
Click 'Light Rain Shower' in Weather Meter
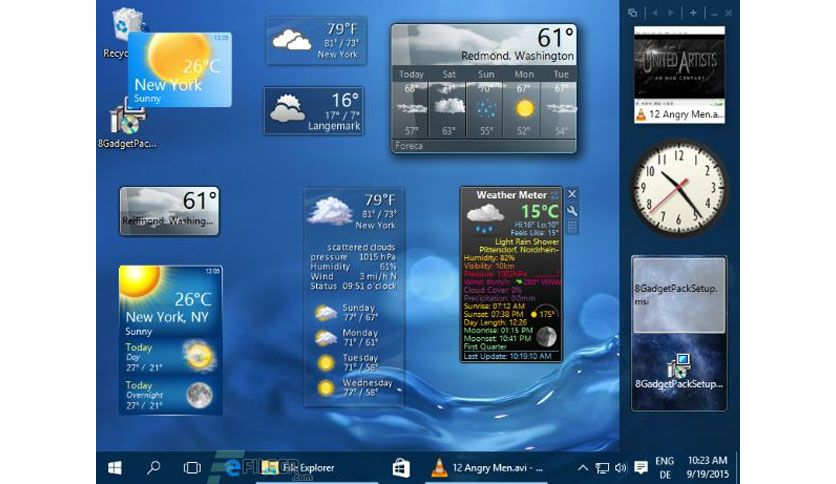[527, 241]
